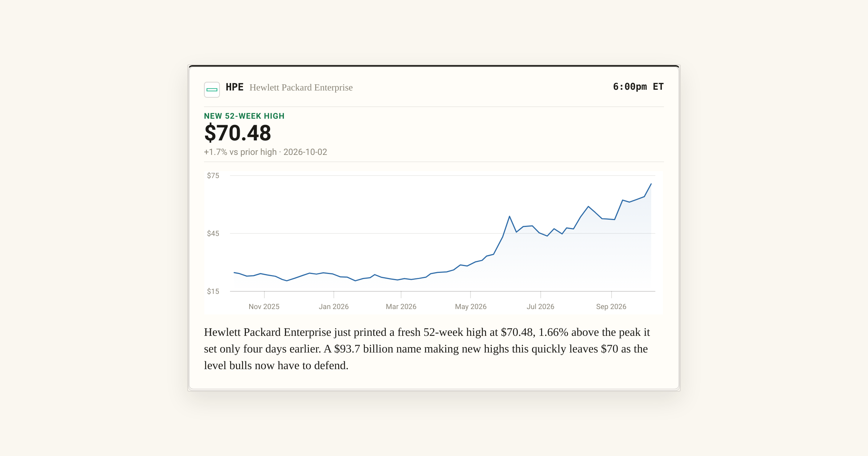Click the chart line's final peak point
Viewport: 868px width, 456px height.
point(651,184)
